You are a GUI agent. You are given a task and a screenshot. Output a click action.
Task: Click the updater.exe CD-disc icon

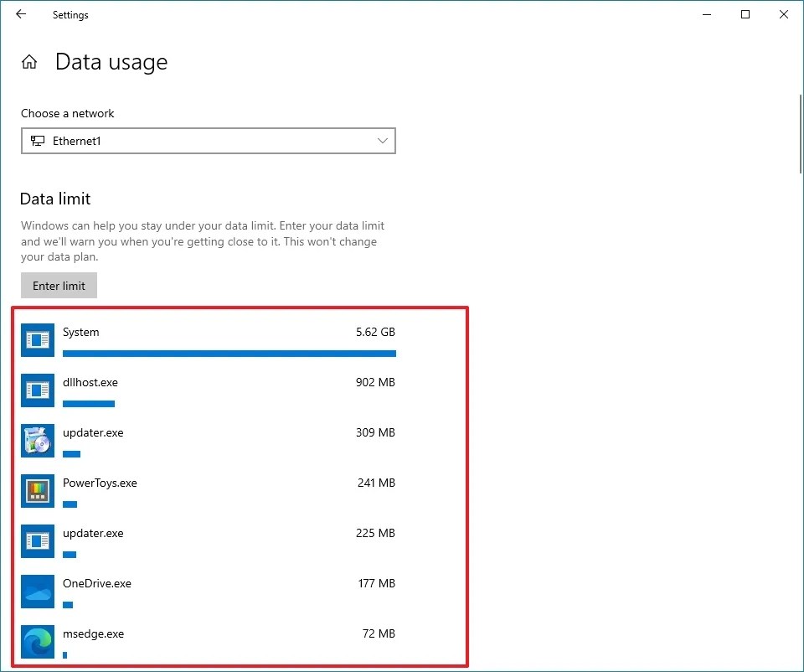point(37,440)
